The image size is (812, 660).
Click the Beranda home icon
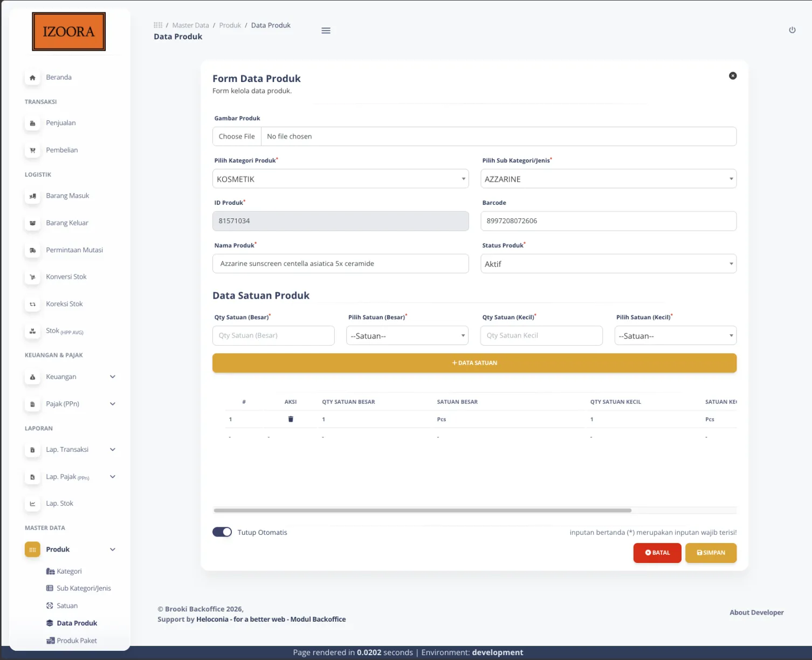(32, 78)
